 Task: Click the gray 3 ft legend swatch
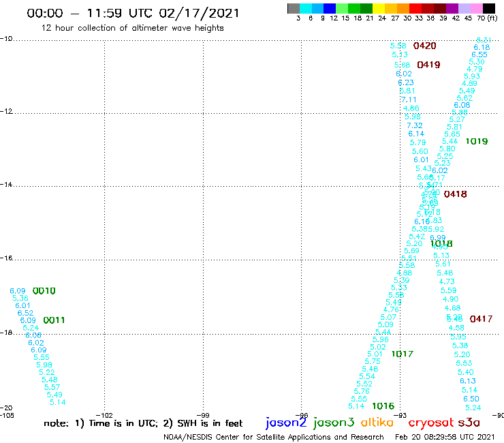(294, 8)
